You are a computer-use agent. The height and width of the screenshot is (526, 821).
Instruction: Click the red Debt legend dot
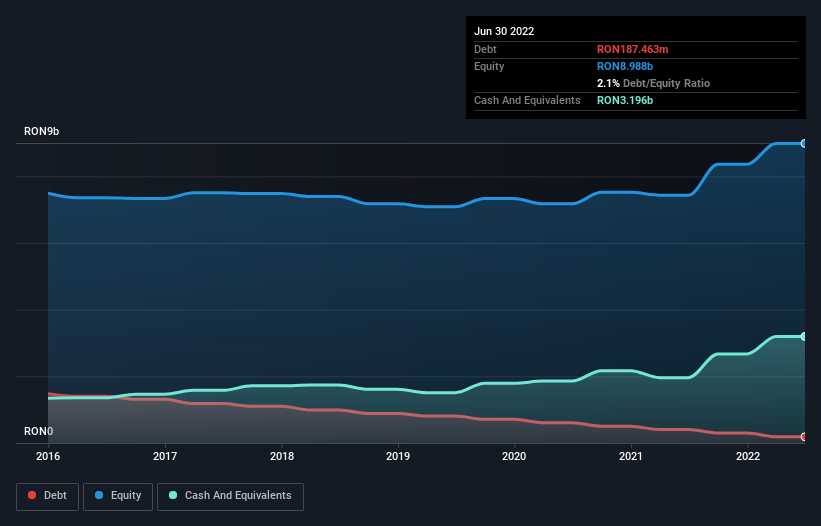(32, 495)
